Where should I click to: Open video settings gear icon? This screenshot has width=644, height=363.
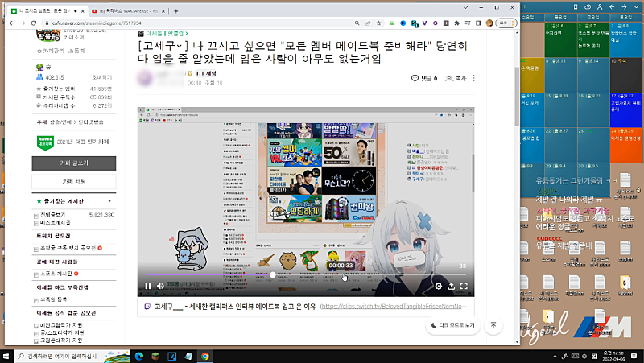click(439, 286)
